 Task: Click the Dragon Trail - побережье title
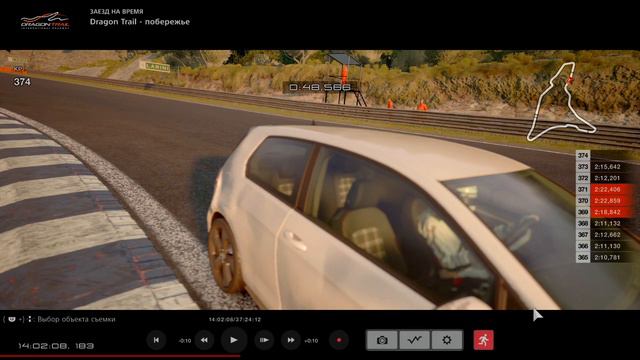[x=140, y=22]
